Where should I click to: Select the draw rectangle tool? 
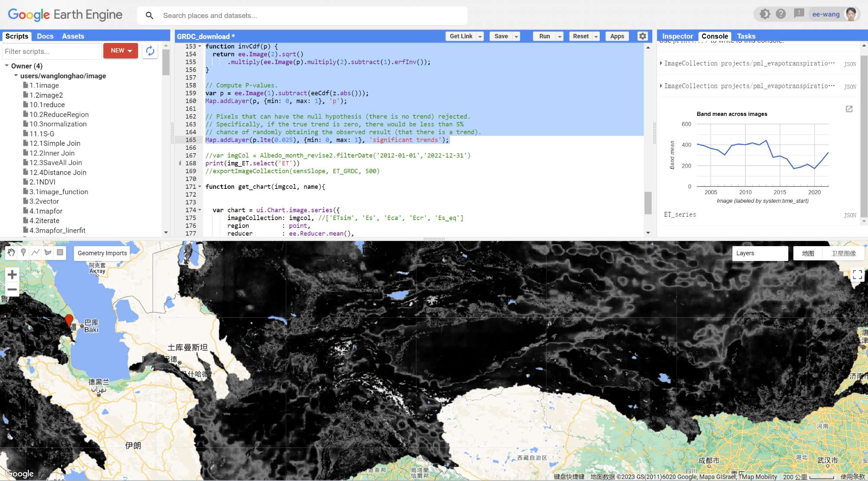(x=60, y=253)
